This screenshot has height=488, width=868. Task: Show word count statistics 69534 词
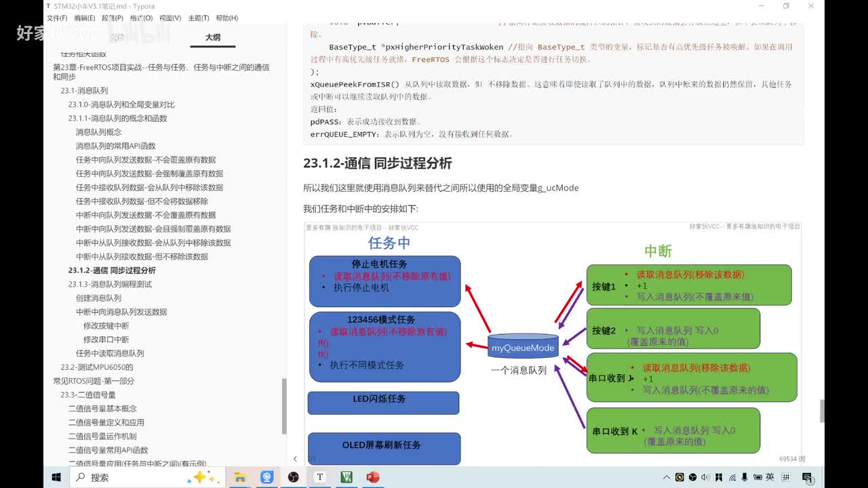792,459
